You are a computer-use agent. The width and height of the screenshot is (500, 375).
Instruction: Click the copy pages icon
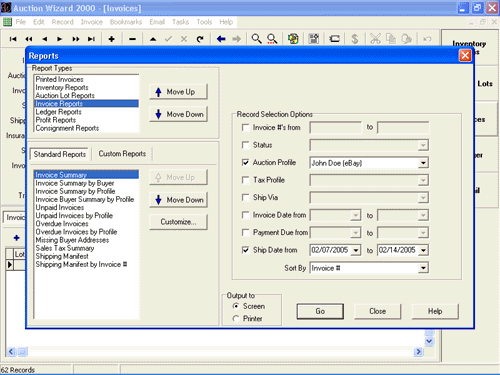point(391,39)
